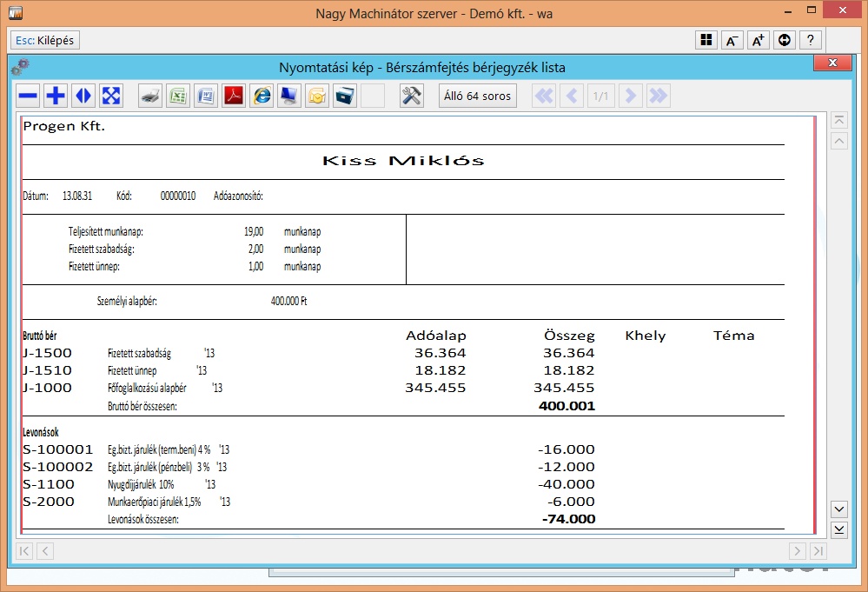Screen dimensions: 868x592
Task: Fit the preview to page width
Action: (x=83, y=96)
